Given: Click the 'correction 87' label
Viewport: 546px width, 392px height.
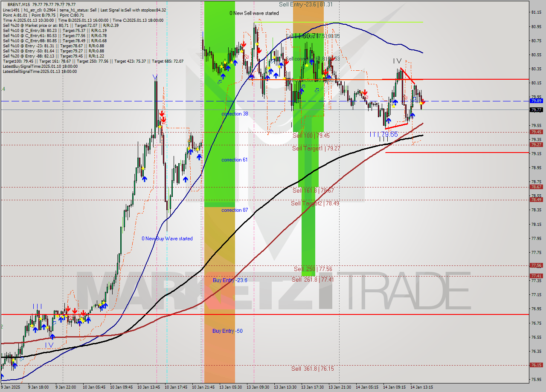Looking at the screenshot, I should point(235,210).
